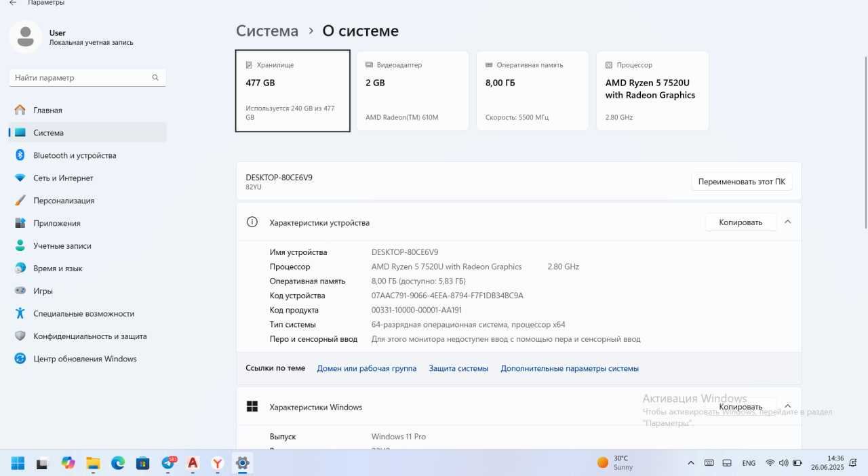This screenshot has height=476, width=868.
Task: Select Система in the sidebar
Action: coord(87,133)
